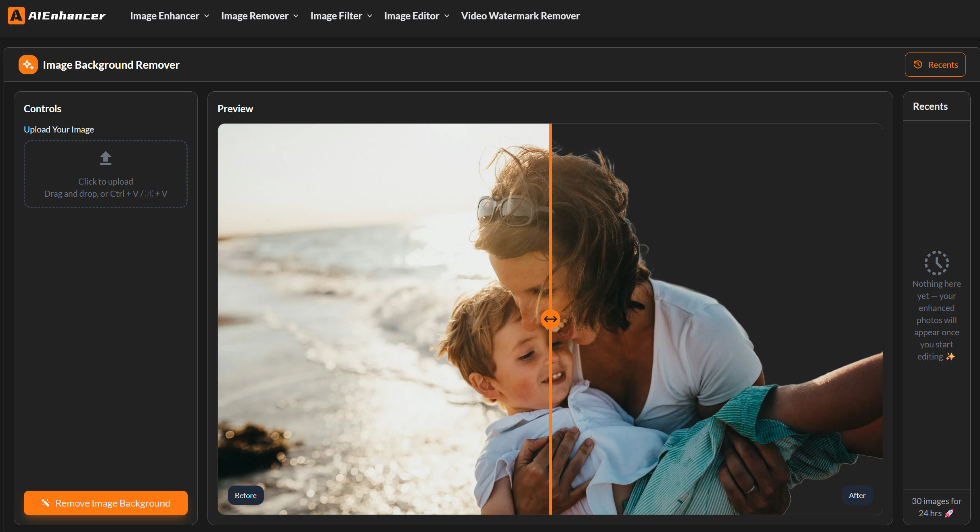Click the clock history icon in Recents button
Screen dimensions: 980x532
(x=918, y=65)
